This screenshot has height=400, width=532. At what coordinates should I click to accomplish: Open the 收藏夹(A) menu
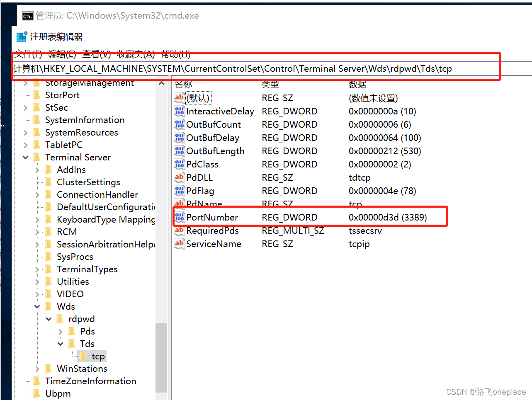pos(136,54)
